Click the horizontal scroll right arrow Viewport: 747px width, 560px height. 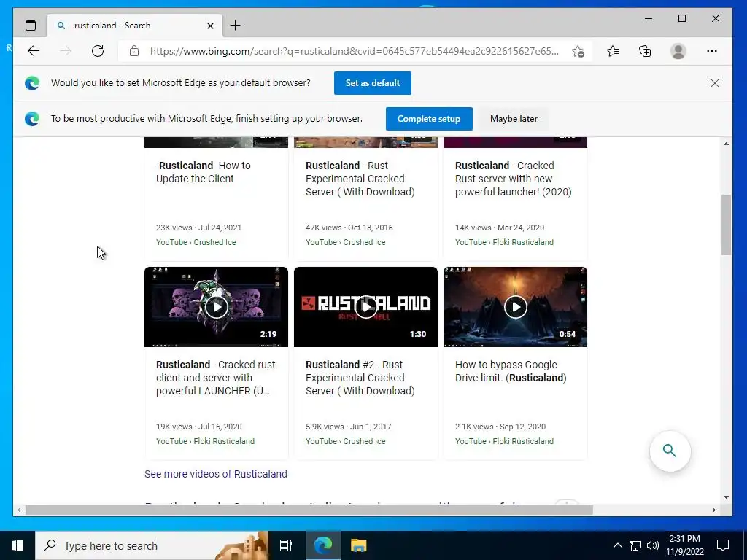714,510
